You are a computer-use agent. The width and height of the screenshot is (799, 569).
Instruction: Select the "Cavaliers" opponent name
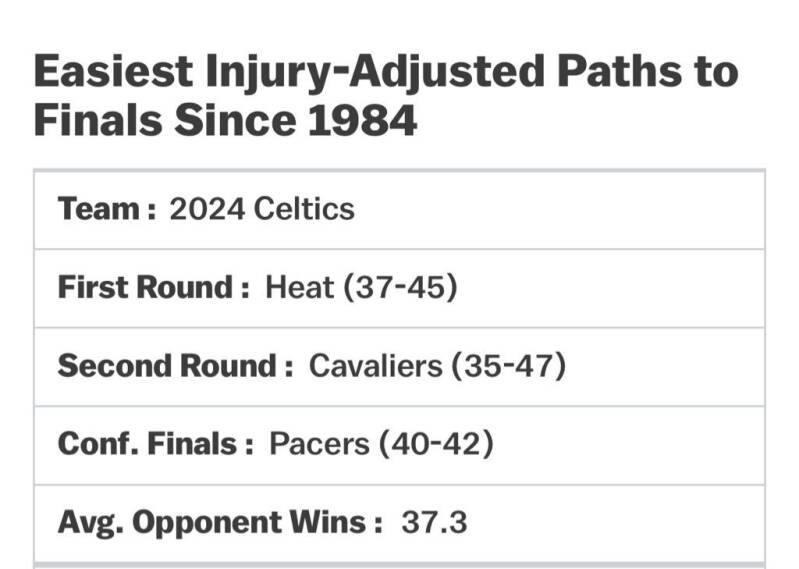click(375, 366)
